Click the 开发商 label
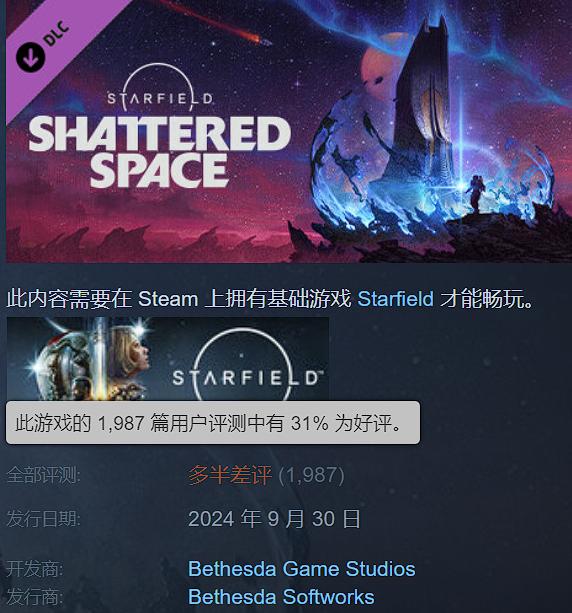Image resolution: width=572 pixels, height=613 pixels. pyautogui.click(x=34, y=569)
